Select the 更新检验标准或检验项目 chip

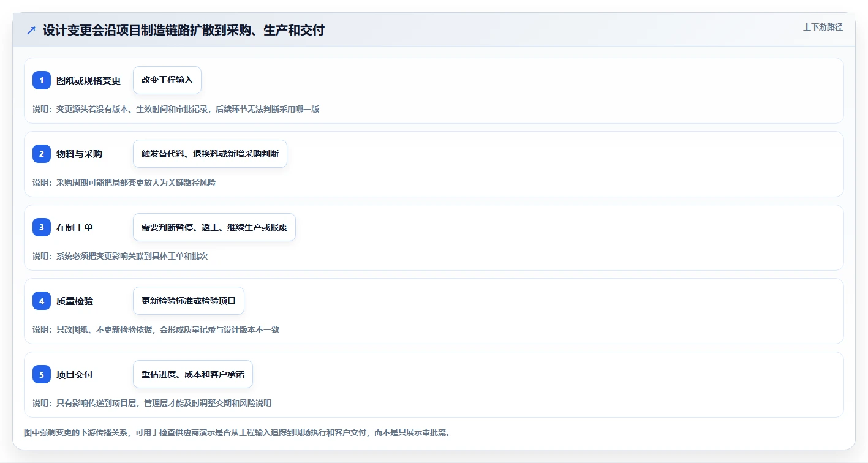[x=189, y=301]
